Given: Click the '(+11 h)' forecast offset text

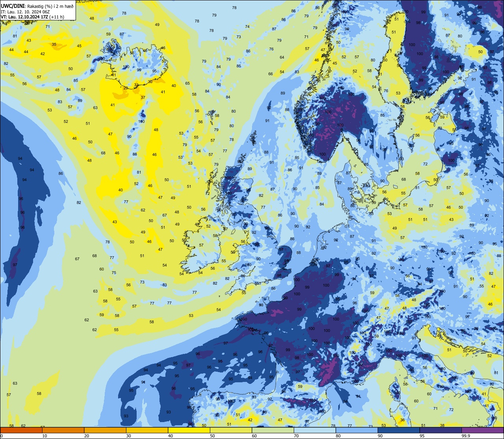Looking at the screenshot, I should click(x=57, y=17).
